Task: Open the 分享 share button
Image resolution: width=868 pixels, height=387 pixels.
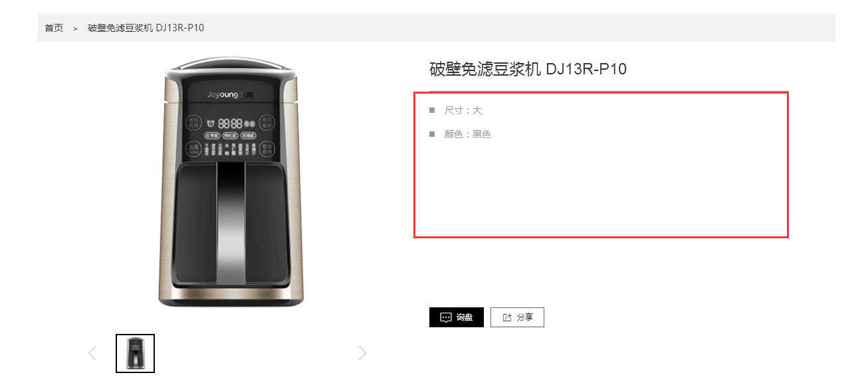Action: [x=517, y=317]
